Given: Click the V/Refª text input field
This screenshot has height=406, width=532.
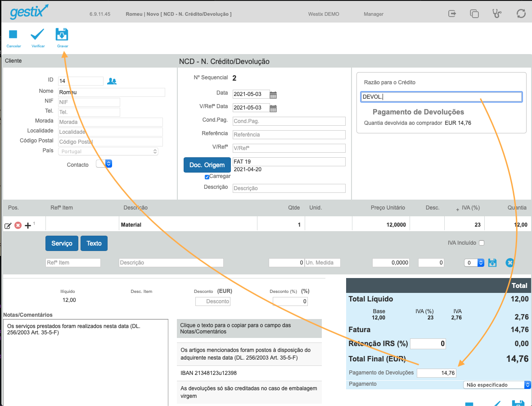Looking at the screenshot, I should tap(289, 148).
